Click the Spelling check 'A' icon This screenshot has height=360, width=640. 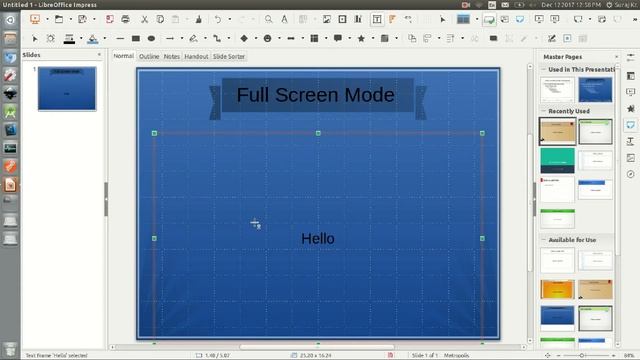284,19
